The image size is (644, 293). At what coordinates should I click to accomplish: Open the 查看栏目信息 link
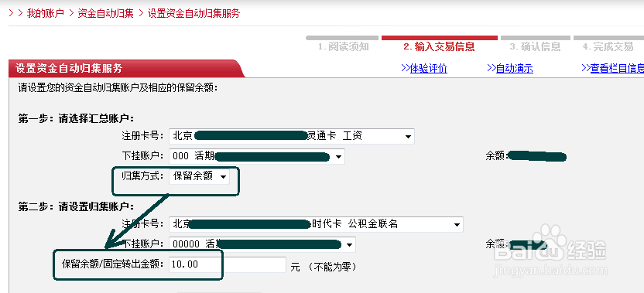[x=613, y=69]
